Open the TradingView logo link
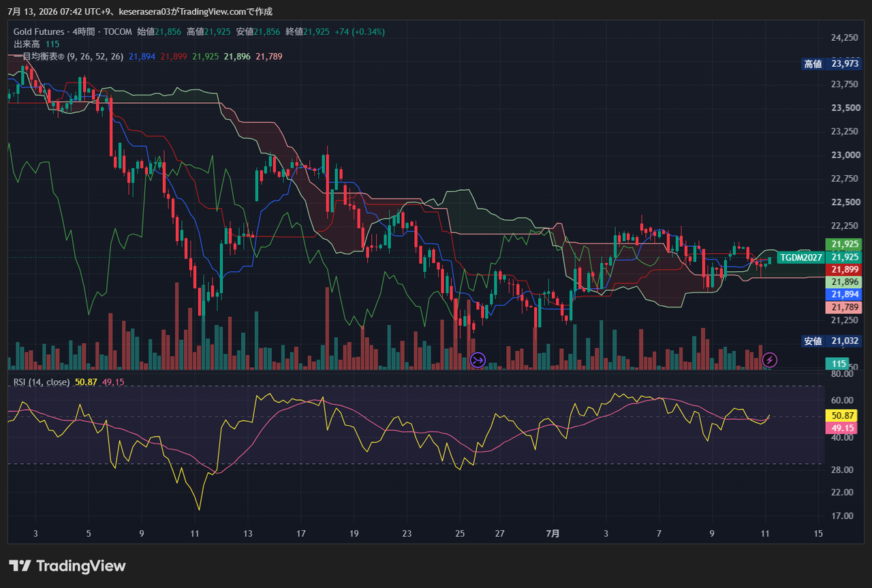The height and width of the screenshot is (588, 872). point(67,566)
